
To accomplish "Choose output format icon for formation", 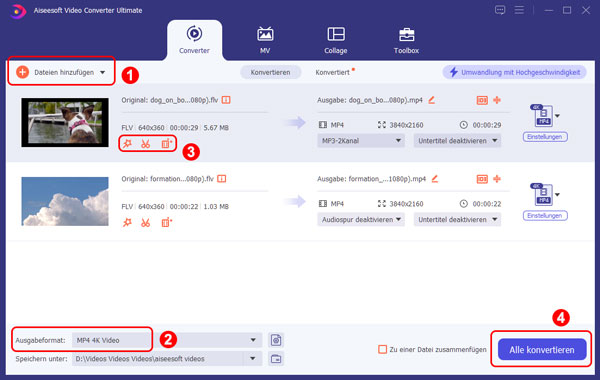I will coord(542,194).
